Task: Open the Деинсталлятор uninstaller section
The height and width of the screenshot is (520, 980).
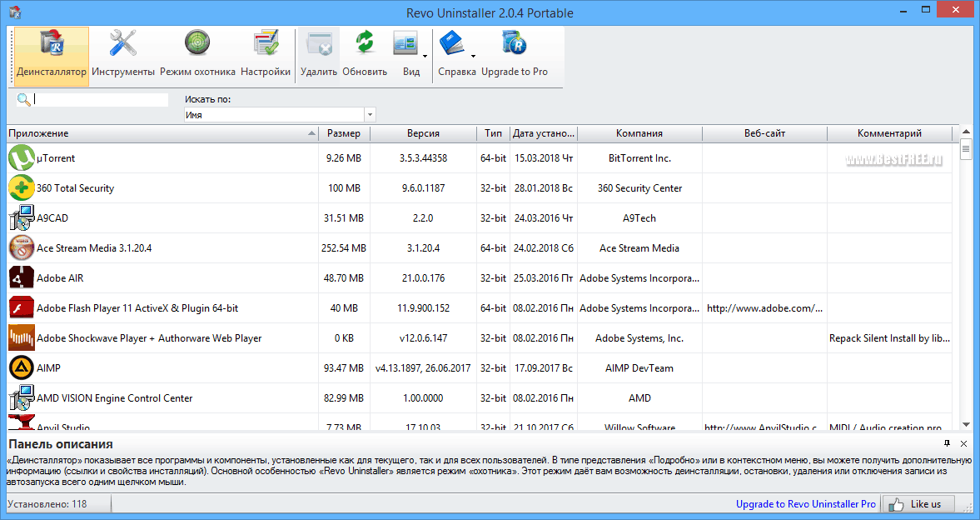Action: (x=52, y=57)
